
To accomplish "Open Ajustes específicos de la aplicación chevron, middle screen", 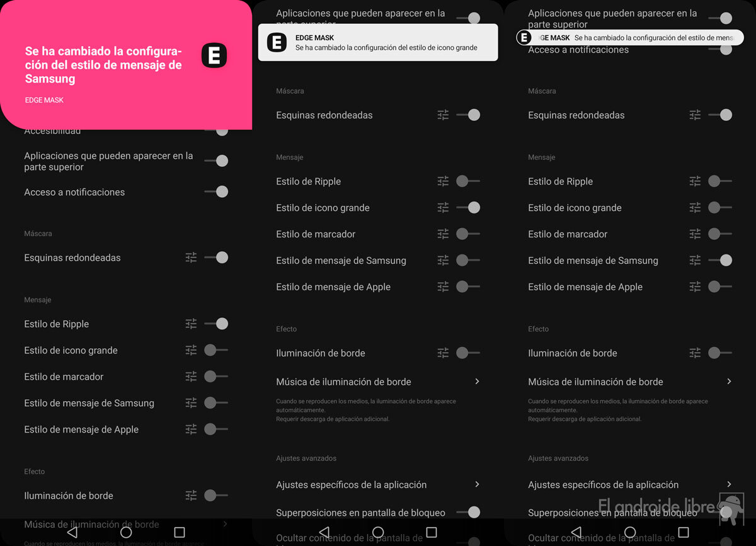I will point(477,484).
